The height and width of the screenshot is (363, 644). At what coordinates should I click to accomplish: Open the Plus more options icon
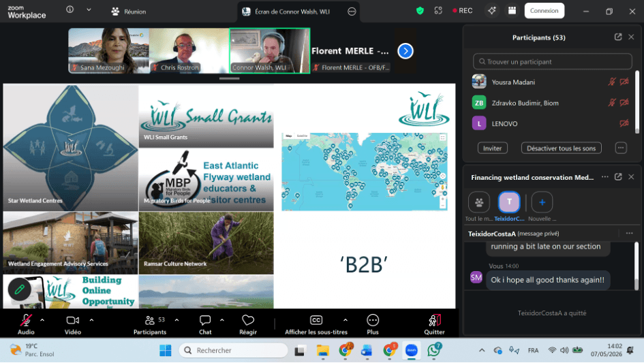tap(373, 320)
